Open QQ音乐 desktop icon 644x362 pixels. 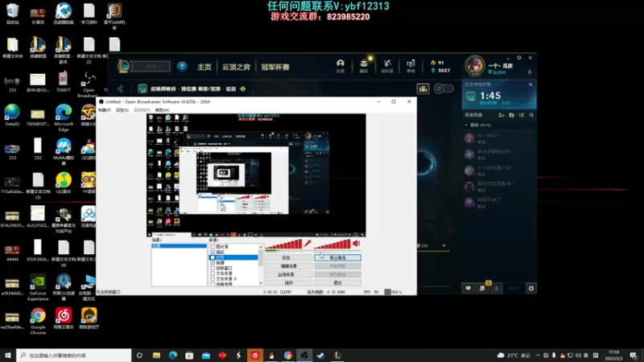coord(64,183)
